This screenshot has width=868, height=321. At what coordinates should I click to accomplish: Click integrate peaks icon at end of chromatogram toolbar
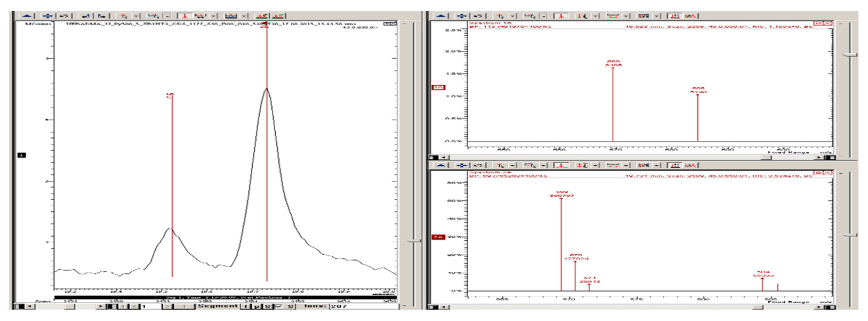[278, 16]
